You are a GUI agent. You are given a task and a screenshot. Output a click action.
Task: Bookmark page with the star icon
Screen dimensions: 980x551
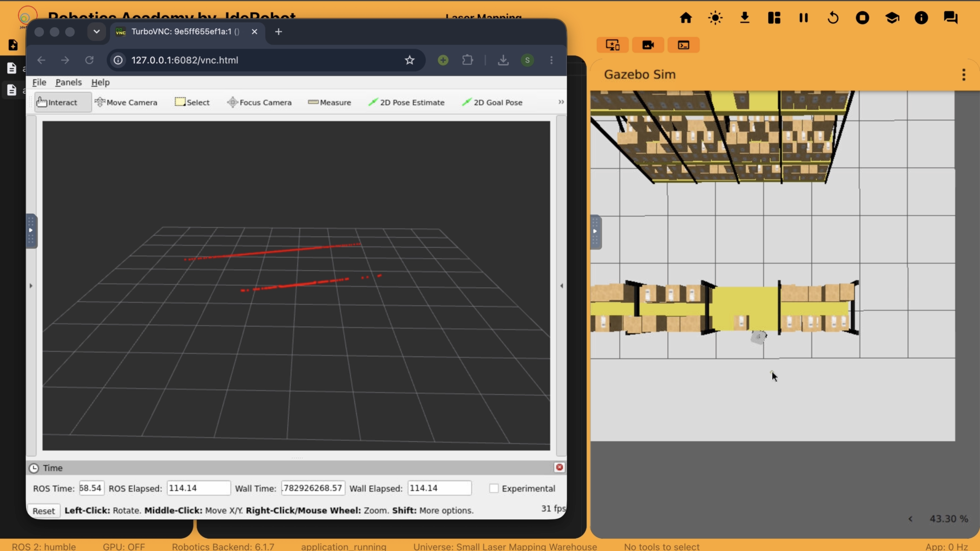click(x=409, y=60)
